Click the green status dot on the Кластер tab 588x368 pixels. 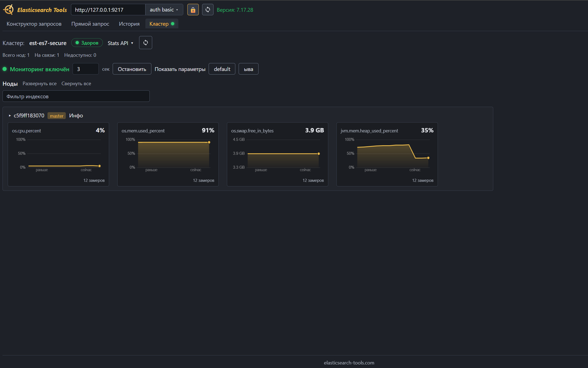point(173,23)
